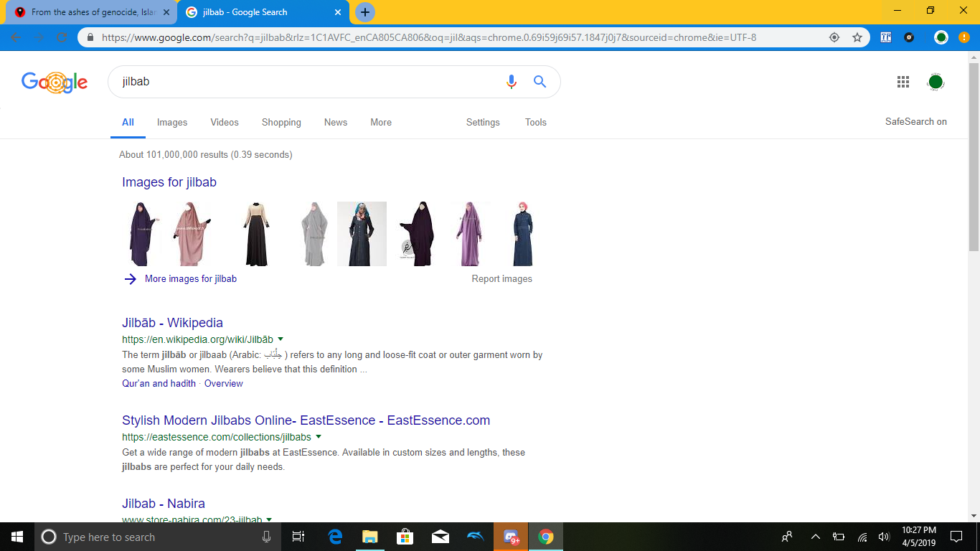
Task: Click the Report images link
Action: point(502,279)
